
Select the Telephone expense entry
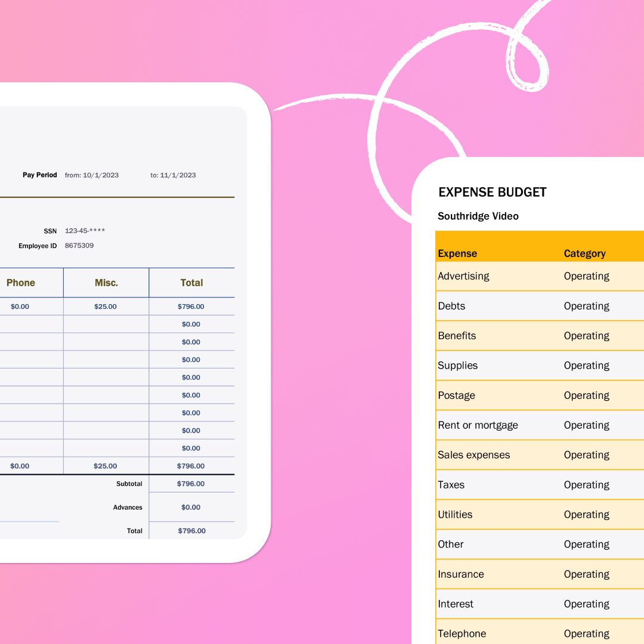[x=462, y=634]
